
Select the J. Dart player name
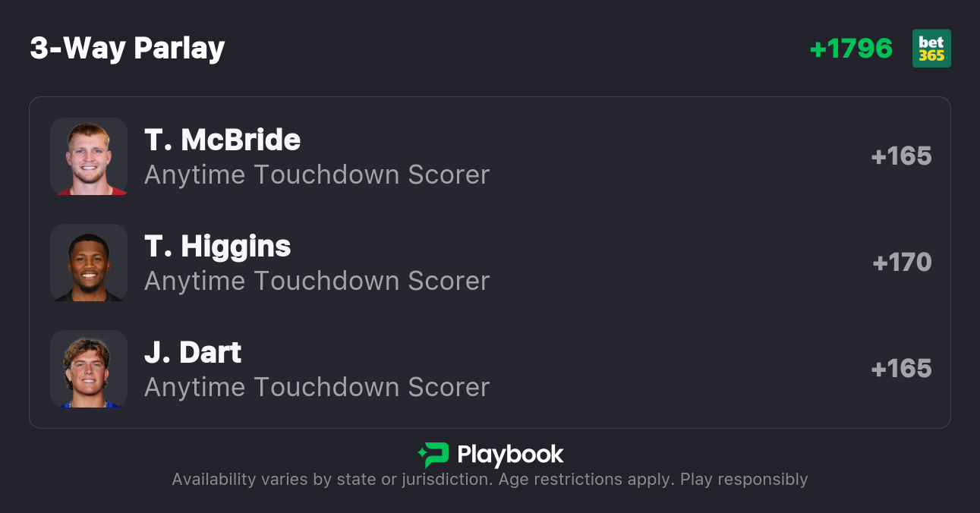coord(193,353)
